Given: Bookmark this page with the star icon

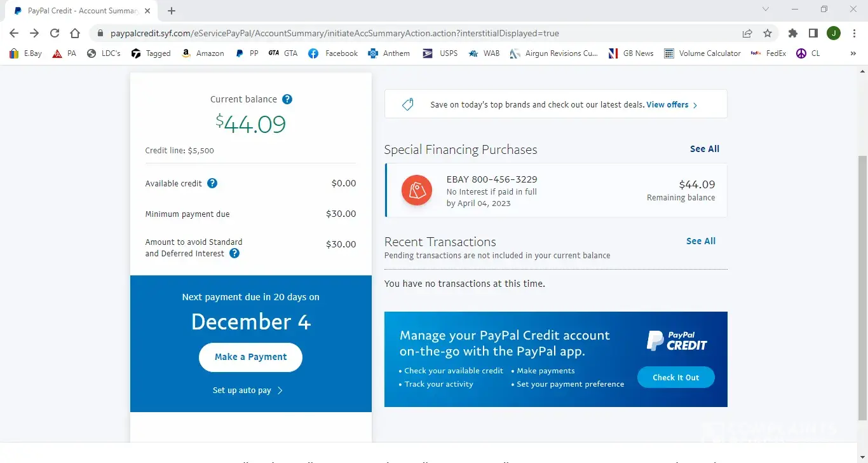Looking at the screenshot, I should [768, 33].
